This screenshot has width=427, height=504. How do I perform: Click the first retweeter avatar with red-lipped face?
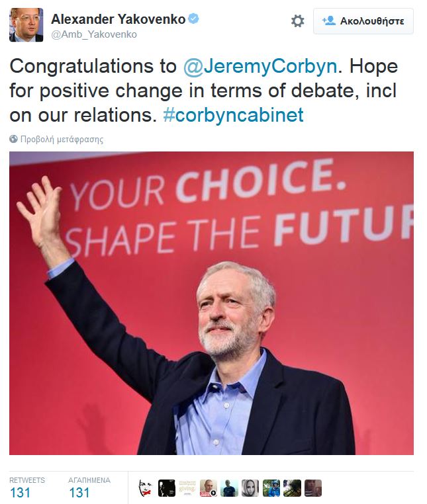point(146,488)
